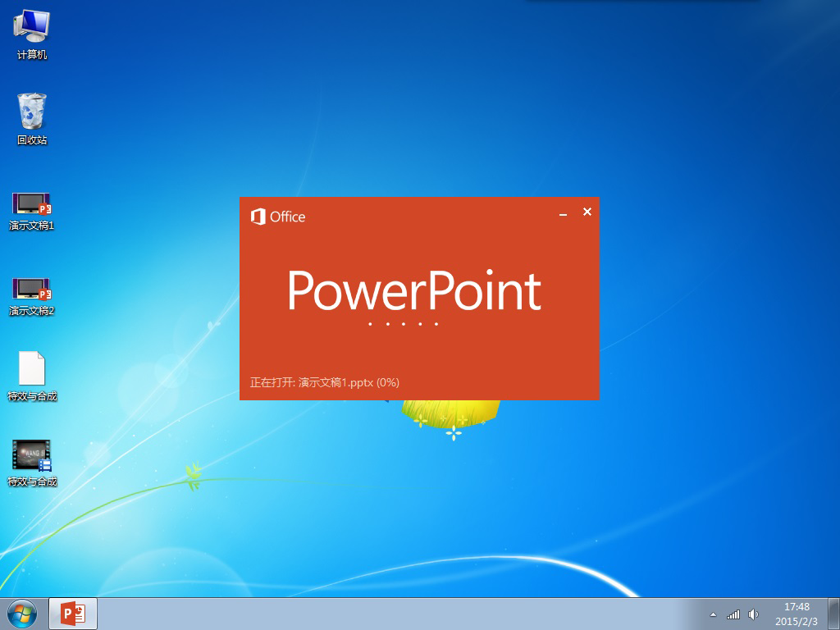Viewport: 840px width, 630px height.
Task: Select the 演示文稿2 PowerPoint file icon
Action: coord(32,296)
